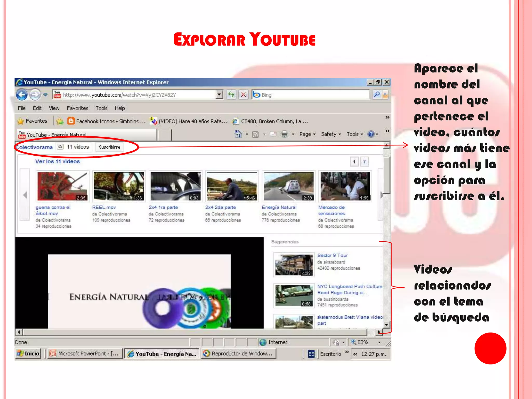Click the New Tab button
Image resolution: width=532 pixels, height=399 pixels.
pyautogui.click(x=164, y=135)
